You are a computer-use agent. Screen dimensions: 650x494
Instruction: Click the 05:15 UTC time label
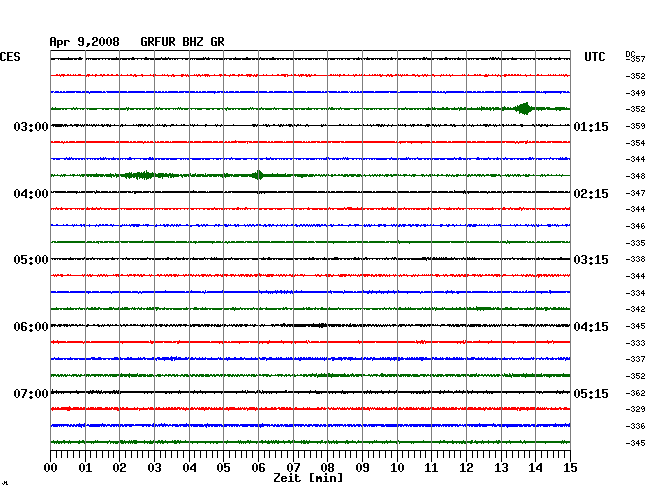coord(591,393)
